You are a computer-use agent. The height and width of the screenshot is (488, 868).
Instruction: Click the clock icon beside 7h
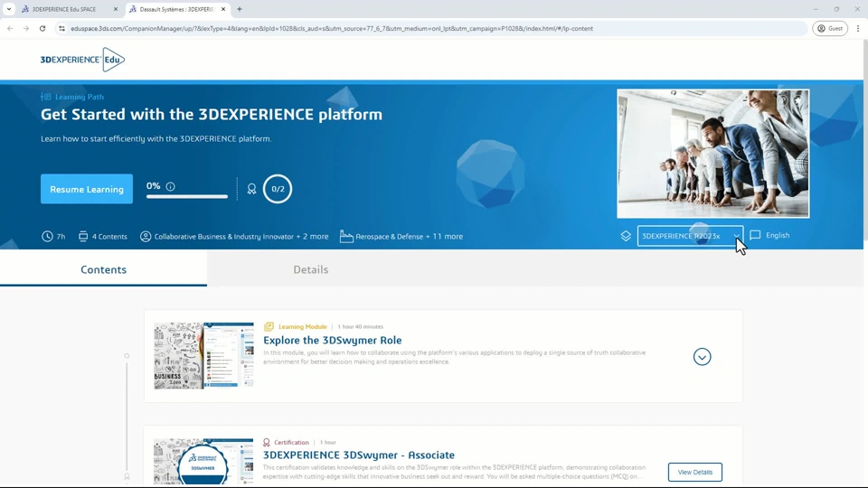click(47, 236)
